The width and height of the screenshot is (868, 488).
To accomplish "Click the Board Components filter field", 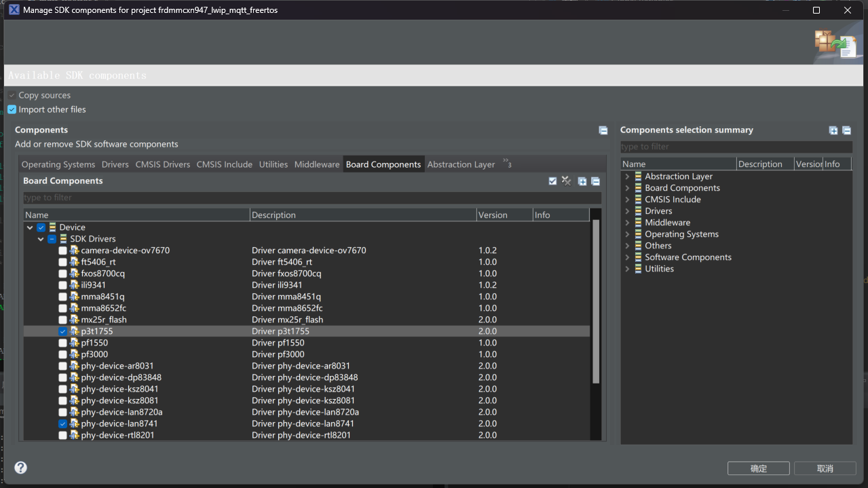I will tap(312, 198).
